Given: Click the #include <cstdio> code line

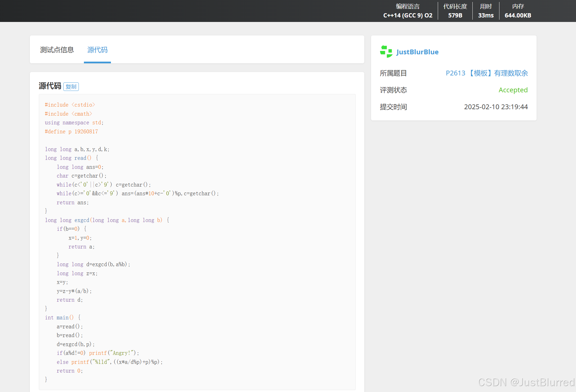Looking at the screenshot, I should click(x=70, y=105).
